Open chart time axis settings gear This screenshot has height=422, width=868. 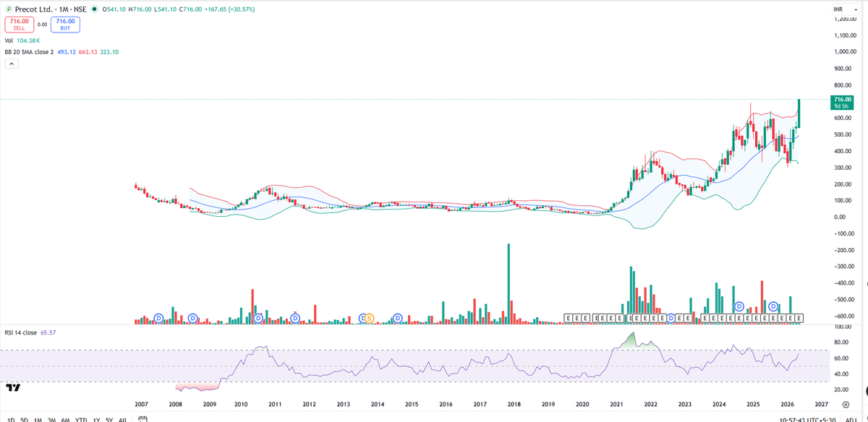pos(845,406)
